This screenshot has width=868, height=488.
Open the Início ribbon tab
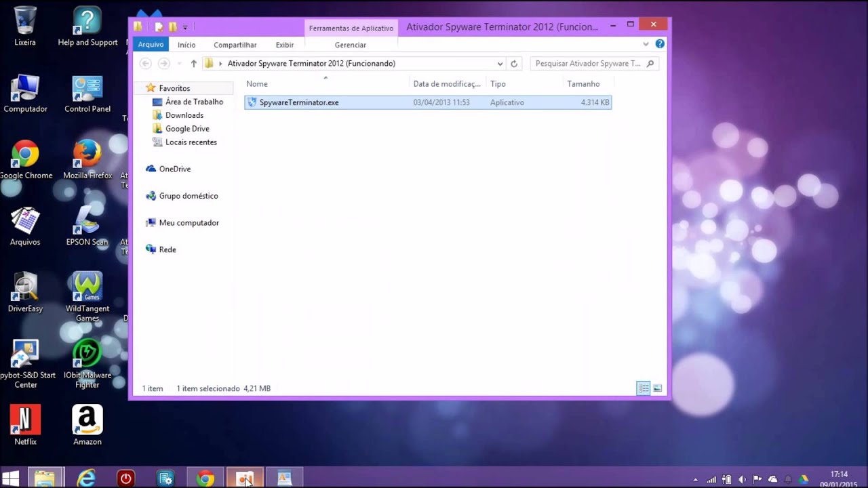click(x=186, y=45)
